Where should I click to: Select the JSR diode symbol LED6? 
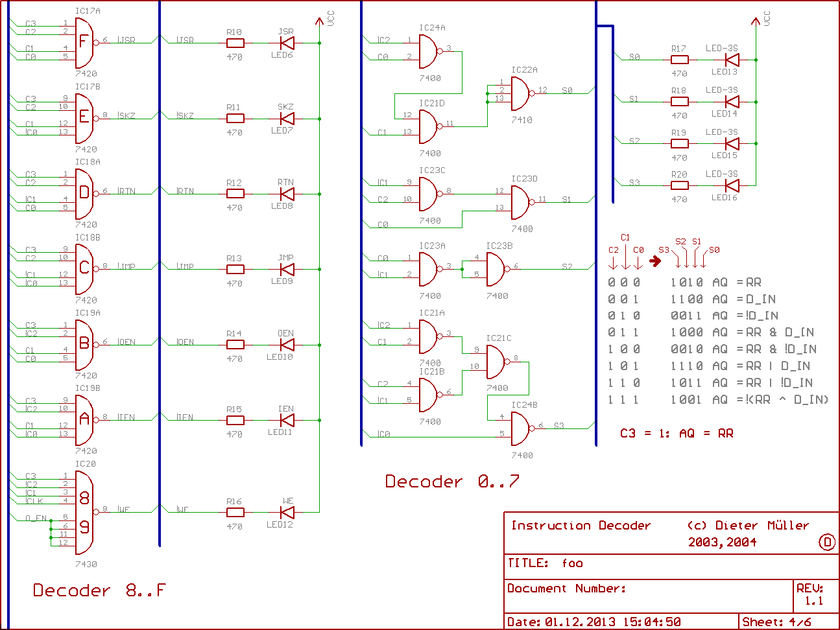pyautogui.click(x=286, y=43)
